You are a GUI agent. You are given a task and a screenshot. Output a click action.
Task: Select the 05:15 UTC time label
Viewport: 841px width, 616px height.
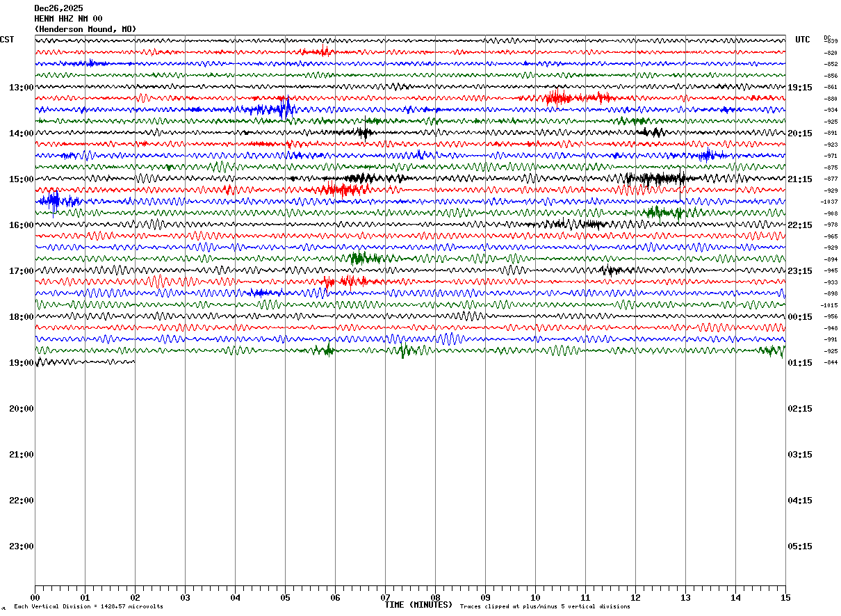tap(799, 546)
